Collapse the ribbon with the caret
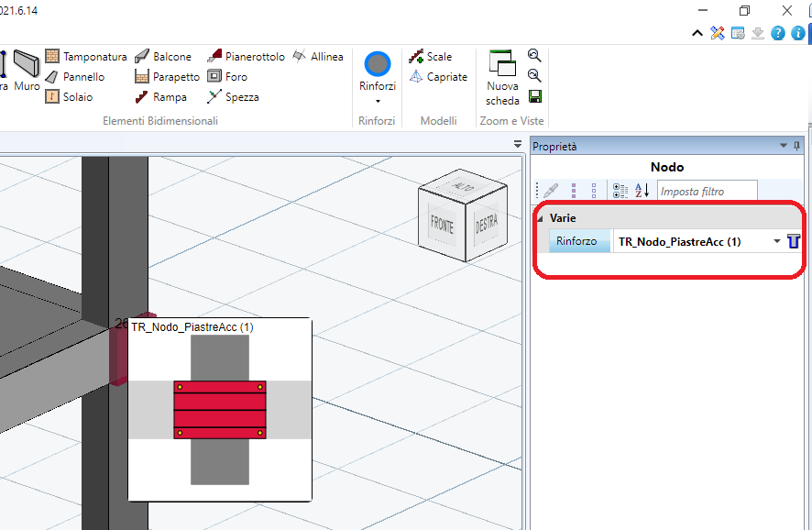Image resolution: width=812 pixels, height=530 pixels. [x=697, y=34]
